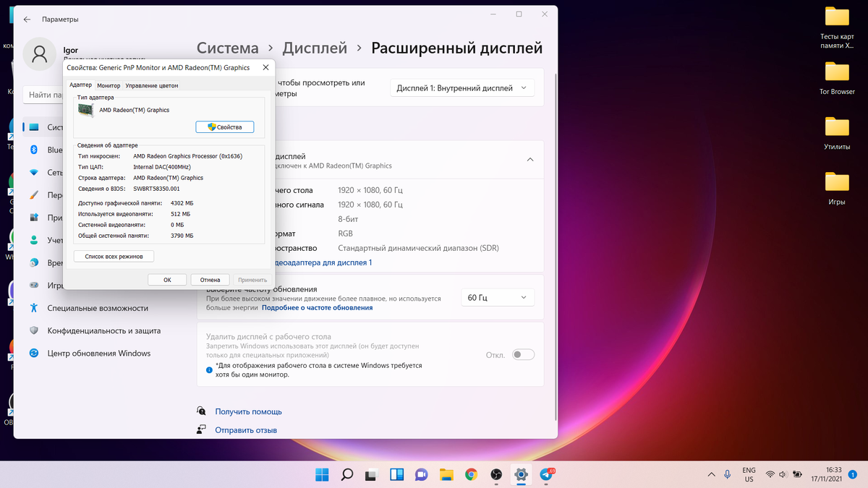This screenshot has width=868, height=488.
Task: Click the volume icon in the system tray
Action: pyautogui.click(x=783, y=475)
